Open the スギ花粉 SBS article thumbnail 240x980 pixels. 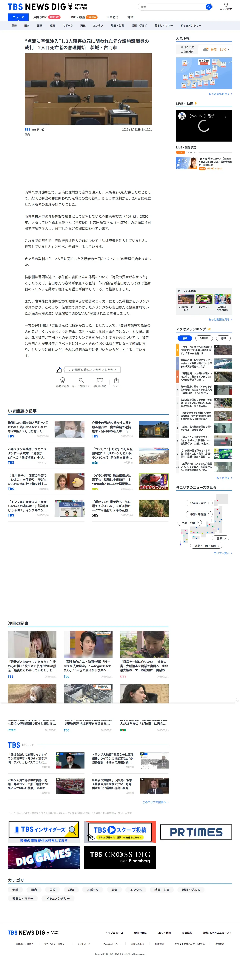point(153,508)
